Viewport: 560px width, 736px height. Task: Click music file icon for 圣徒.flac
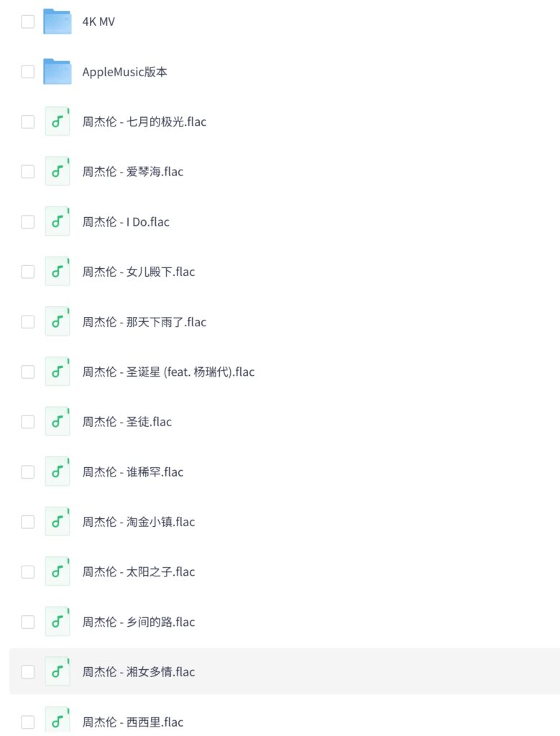57,422
